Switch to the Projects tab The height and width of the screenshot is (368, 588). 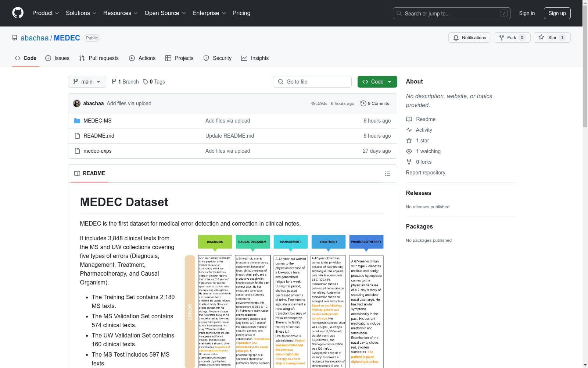(x=179, y=58)
